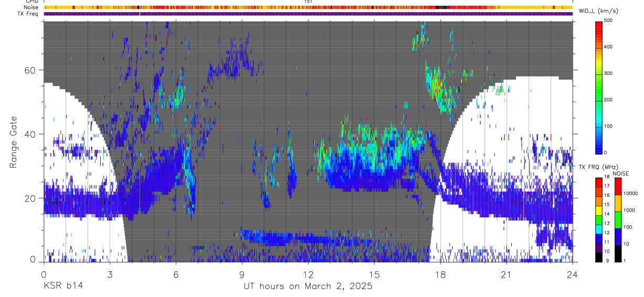The width and height of the screenshot is (644, 297).
Task: Click the yellow 14 MHz swatch in TX FRQ legend
Action: (599, 211)
